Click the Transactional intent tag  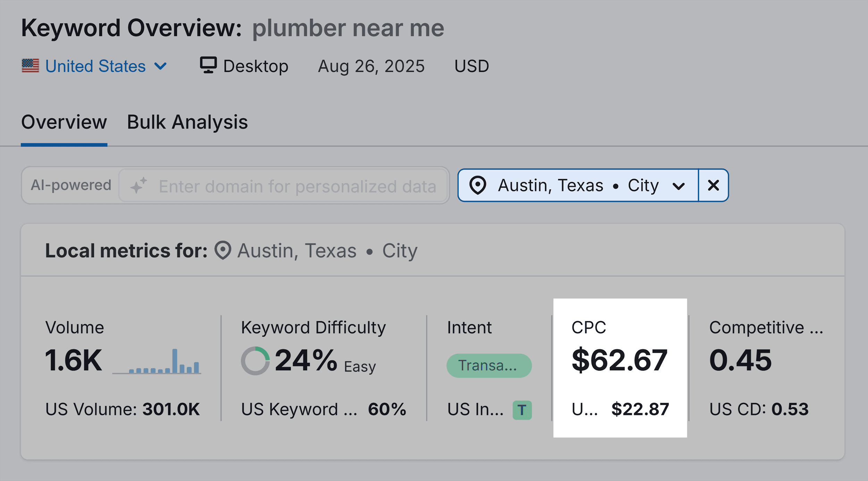pyautogui.click(x=489, y=366)
